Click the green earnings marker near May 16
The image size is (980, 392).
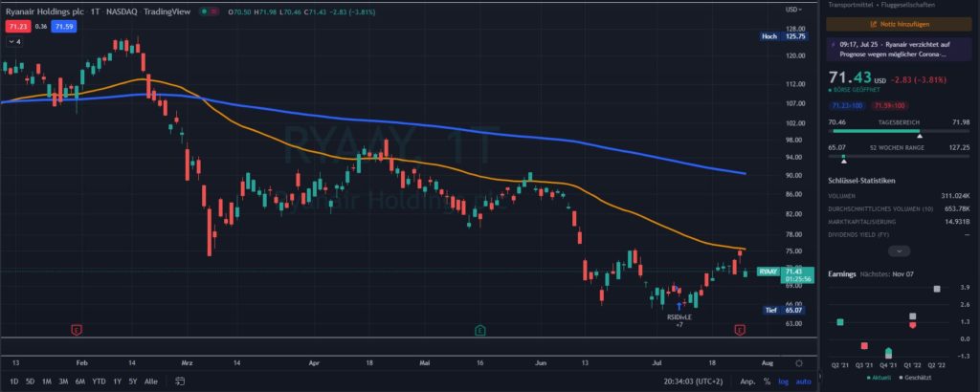coord(480,330)
